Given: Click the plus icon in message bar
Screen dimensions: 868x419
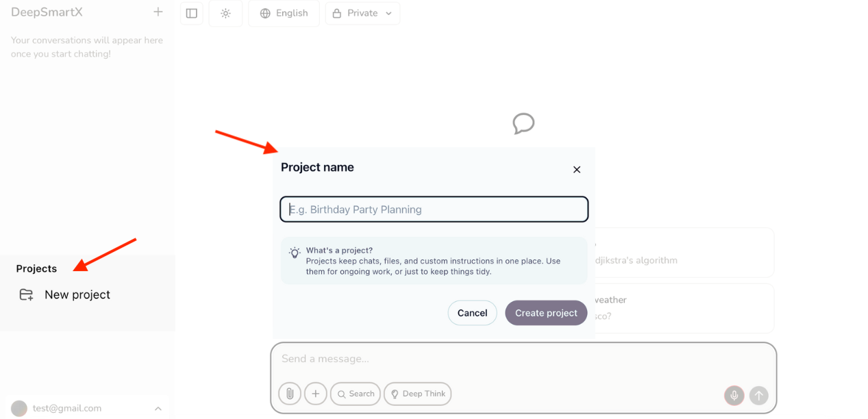Looking at the screenshot, I should [x=315, y=394].
